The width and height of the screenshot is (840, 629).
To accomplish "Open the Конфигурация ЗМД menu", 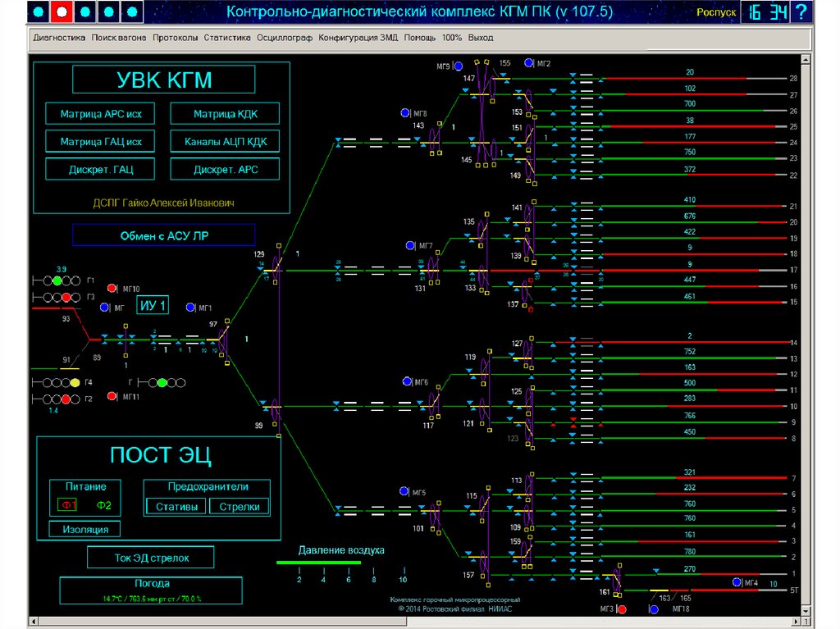I will (x=358, y=38).
